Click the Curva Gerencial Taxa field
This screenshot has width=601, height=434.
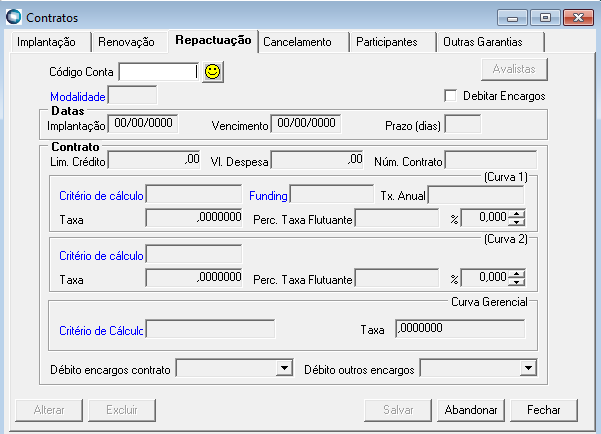[460, 329]
